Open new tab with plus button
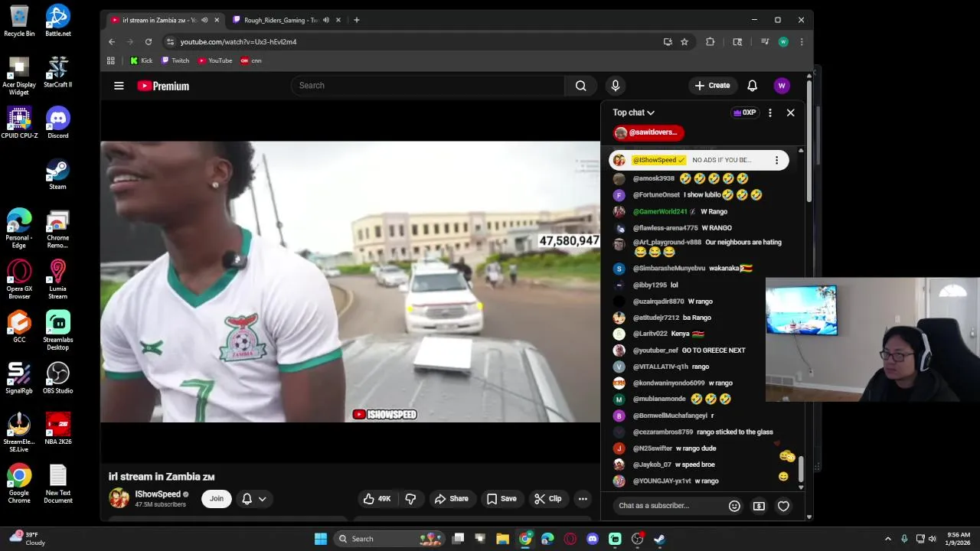 point(356,20)
